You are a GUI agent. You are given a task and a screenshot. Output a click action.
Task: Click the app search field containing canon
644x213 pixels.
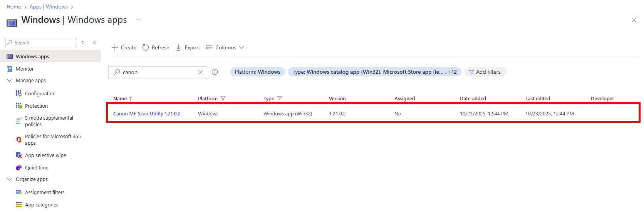click(x=158, y=72)
